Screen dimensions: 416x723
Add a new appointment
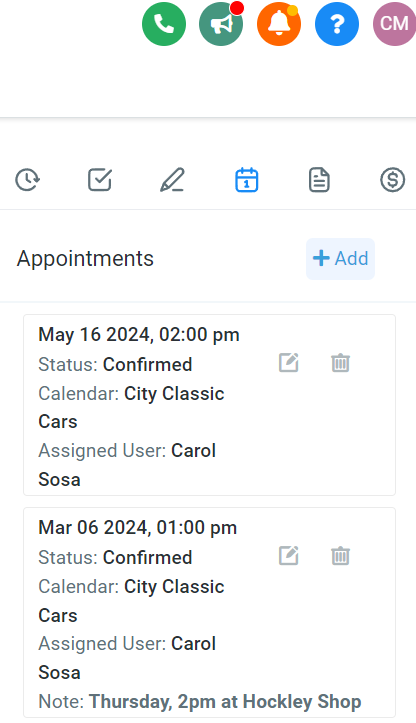coord(340,259)
